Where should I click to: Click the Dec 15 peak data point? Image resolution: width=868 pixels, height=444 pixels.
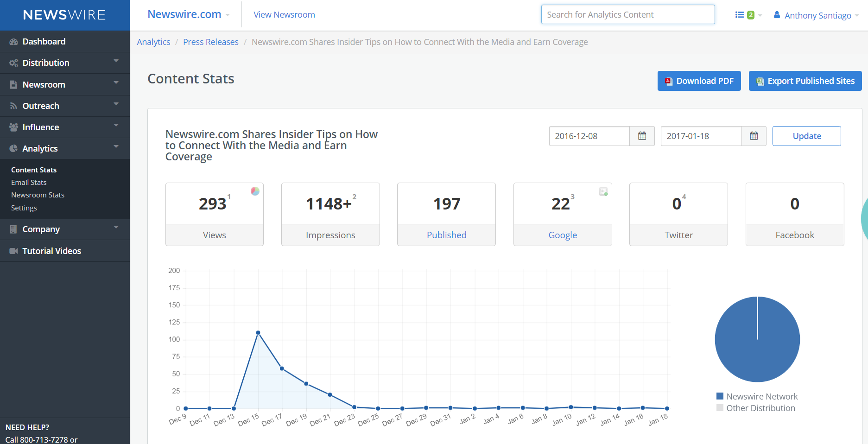click(258, 333)
